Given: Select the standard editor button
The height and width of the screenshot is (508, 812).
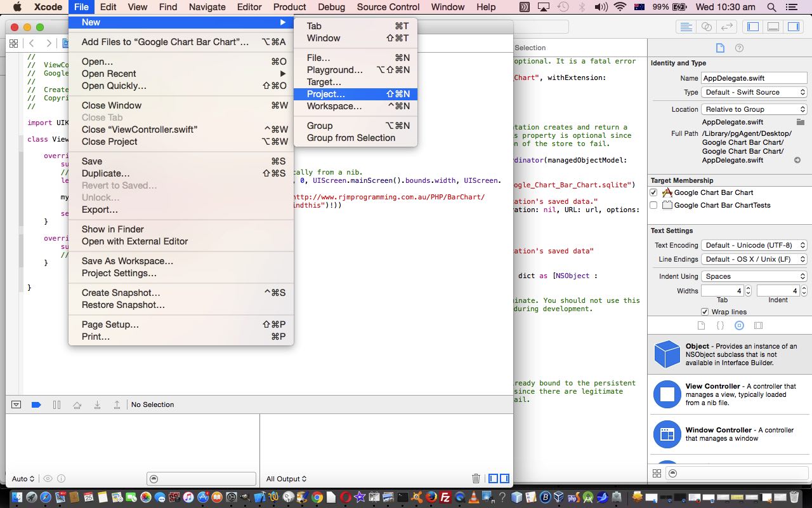Looking at the screenshot, I should (686, 27).
